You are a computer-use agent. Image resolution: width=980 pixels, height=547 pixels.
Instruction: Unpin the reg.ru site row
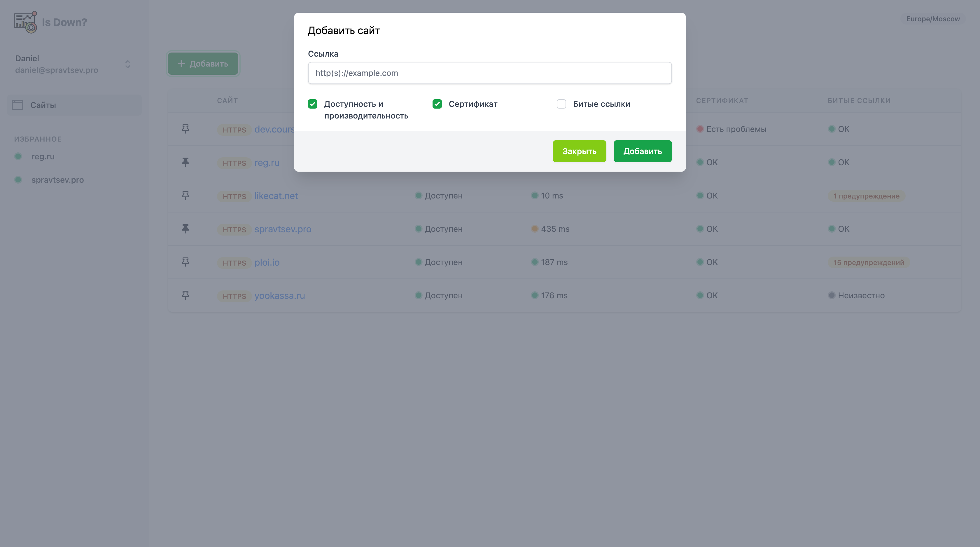click(x=185, y=162)
